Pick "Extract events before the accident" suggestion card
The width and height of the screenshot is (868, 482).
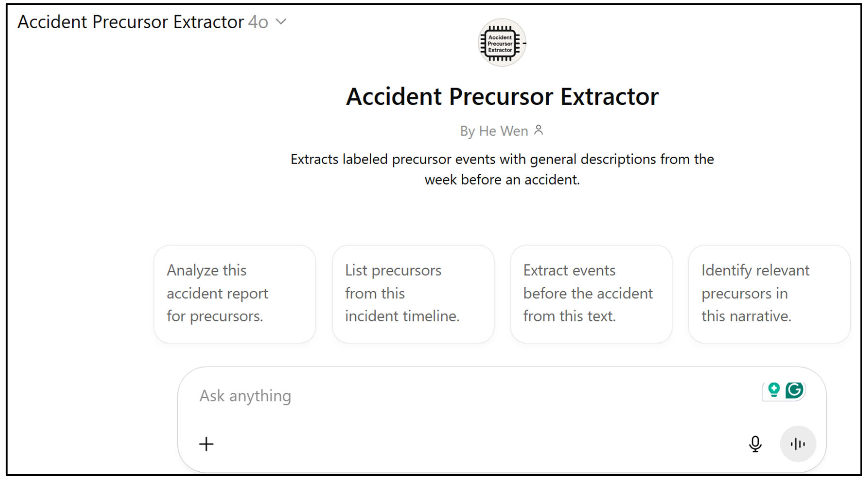[x=591, y=294]
